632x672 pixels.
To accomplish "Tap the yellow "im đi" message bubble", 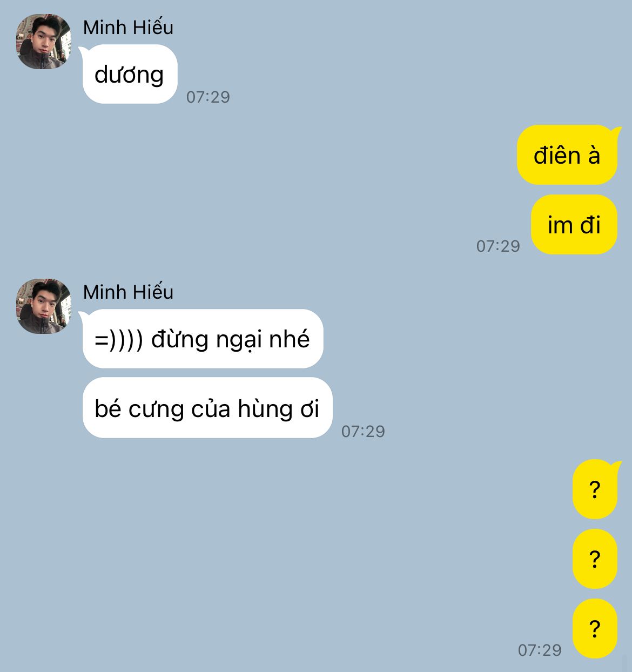I will click(574, 225).
